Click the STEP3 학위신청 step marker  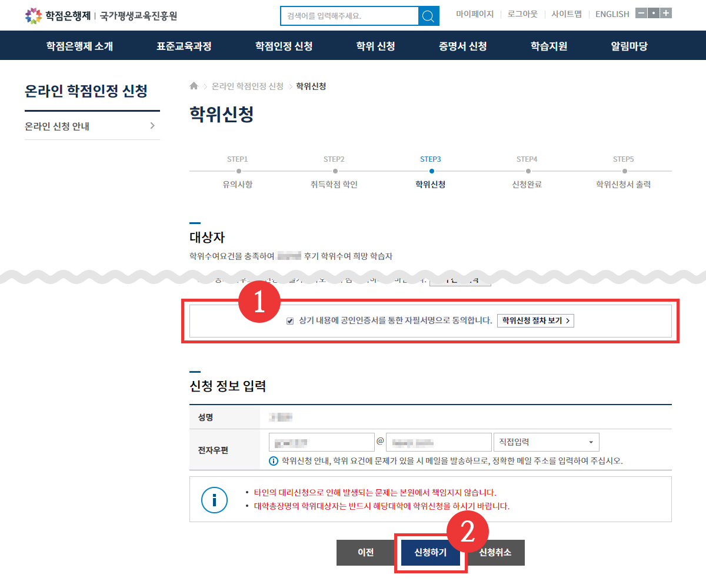click(x=431, y=171)
